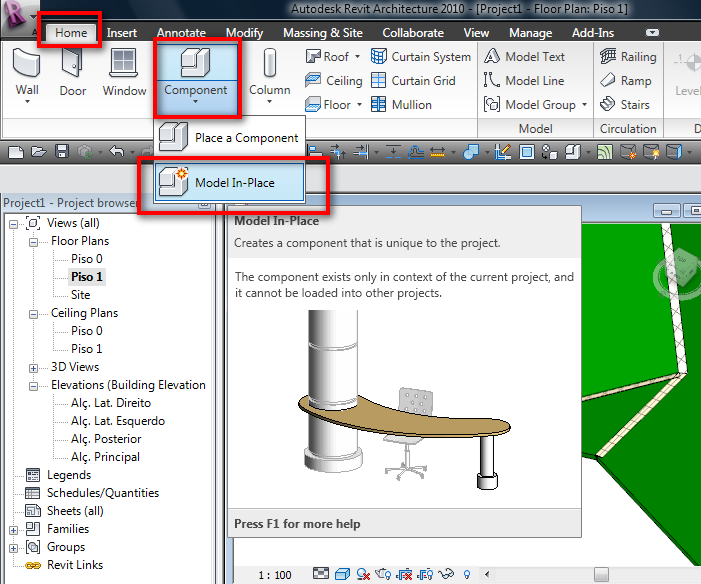The image size is (701, 584).
Task: Open the Site floor plan
Action: [x=80, y=295]
